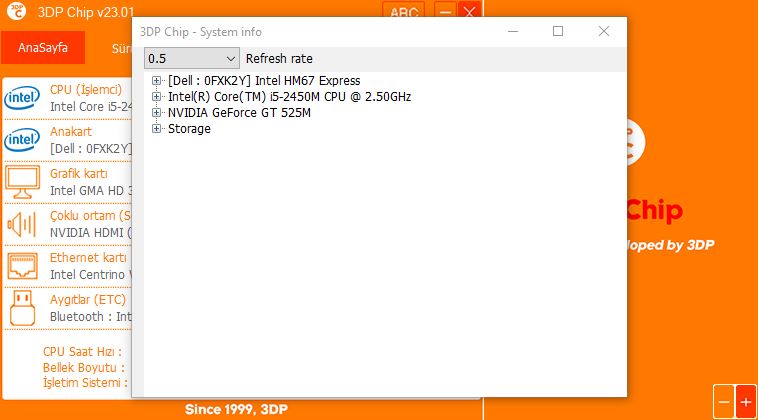Expand the NVIDIA GeForce GT 525M node

pos(156,113)
